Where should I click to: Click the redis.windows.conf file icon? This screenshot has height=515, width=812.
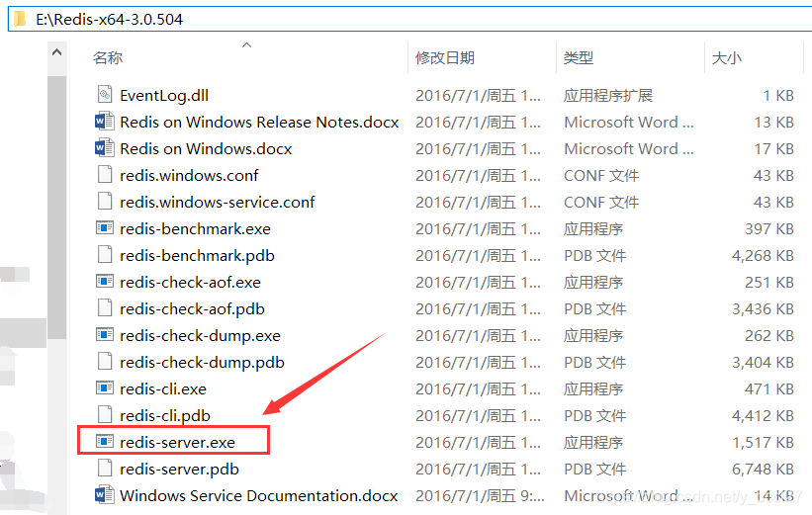coord(105,175)
